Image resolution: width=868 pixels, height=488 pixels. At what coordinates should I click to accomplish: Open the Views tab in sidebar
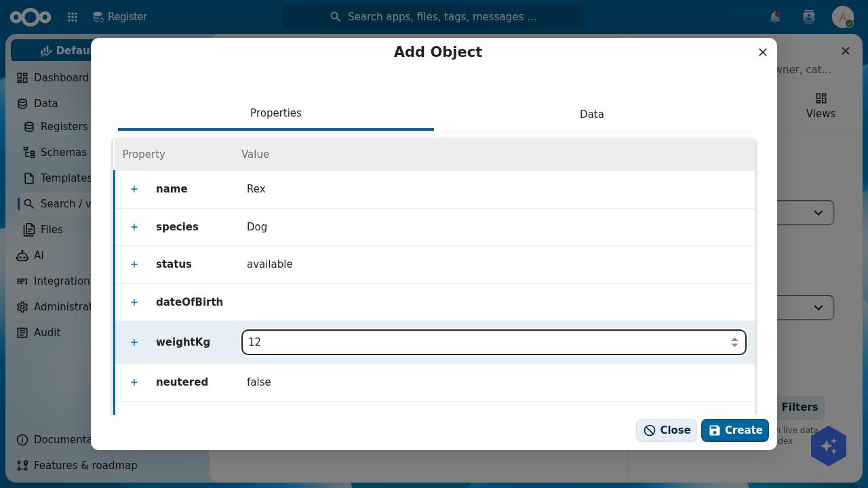(x=821, y=106)
